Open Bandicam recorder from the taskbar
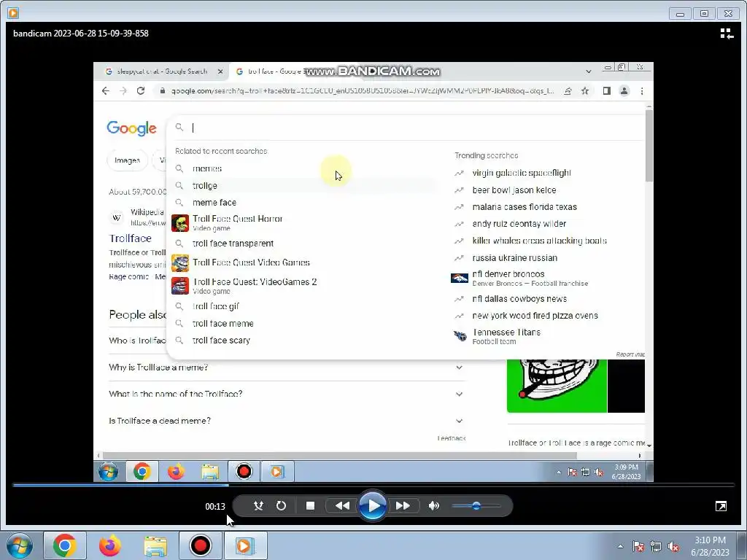 tap(201, 545)
